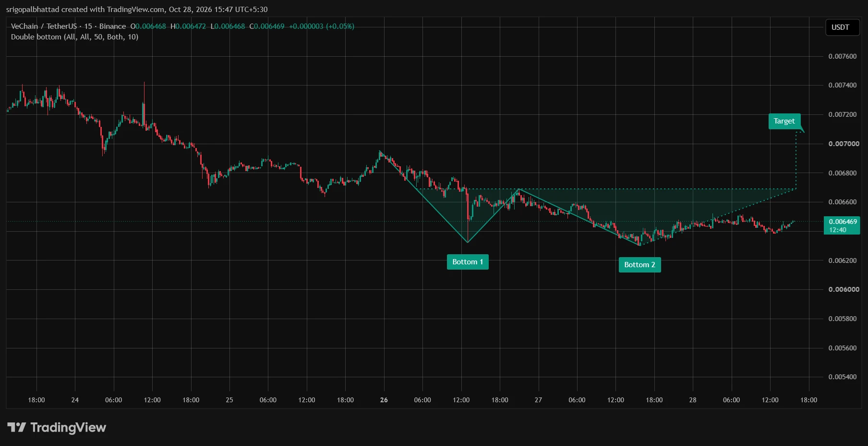Click the bold date label 26

pyautogui.click(x=384, y=400)
